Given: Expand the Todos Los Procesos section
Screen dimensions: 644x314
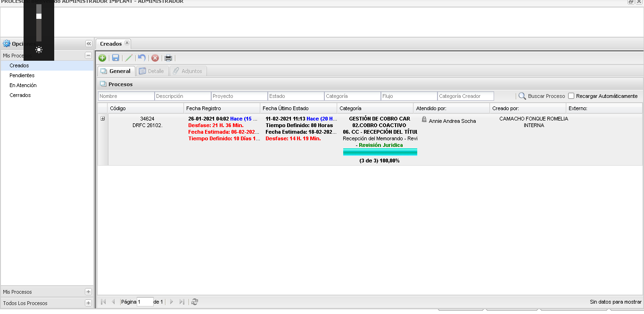Looking at the screenshot, I should click(88, 303).
